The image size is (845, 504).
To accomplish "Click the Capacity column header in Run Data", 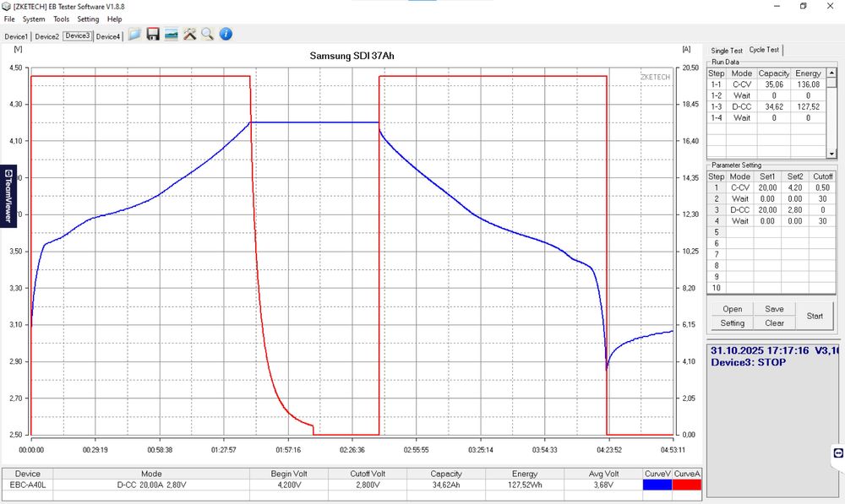I will point(774,73).
